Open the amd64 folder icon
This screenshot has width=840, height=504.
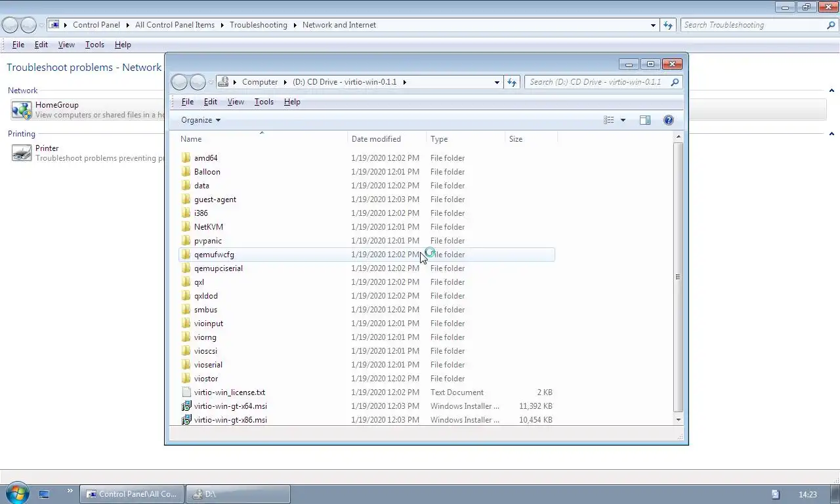(186, 158)
